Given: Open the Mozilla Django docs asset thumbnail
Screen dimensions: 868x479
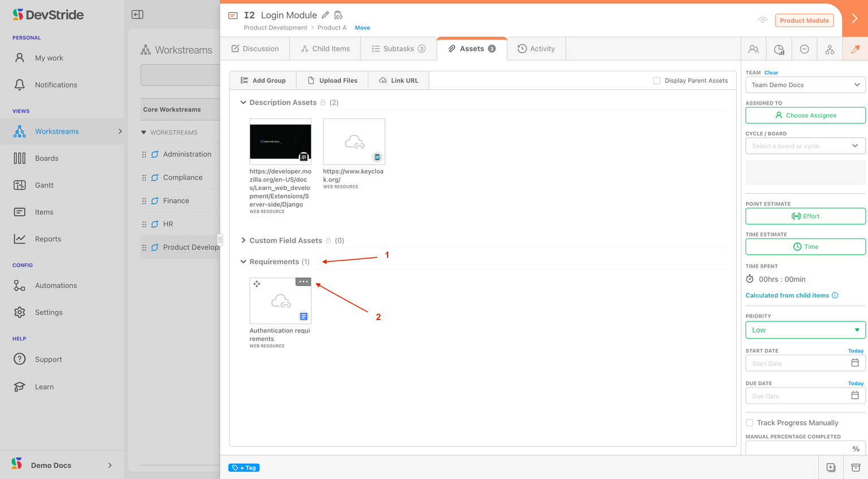Looking at the screenshot, I should tap(280, 141).
